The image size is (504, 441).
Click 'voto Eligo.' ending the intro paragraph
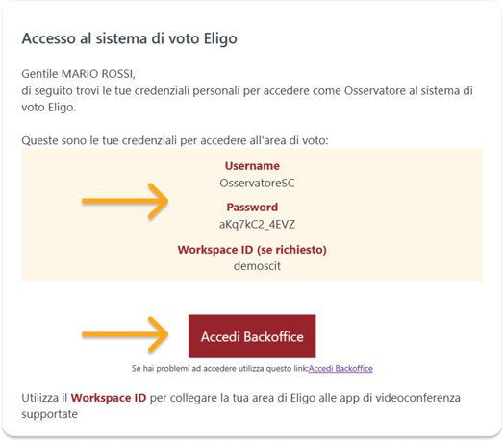(x=49, y=108)
